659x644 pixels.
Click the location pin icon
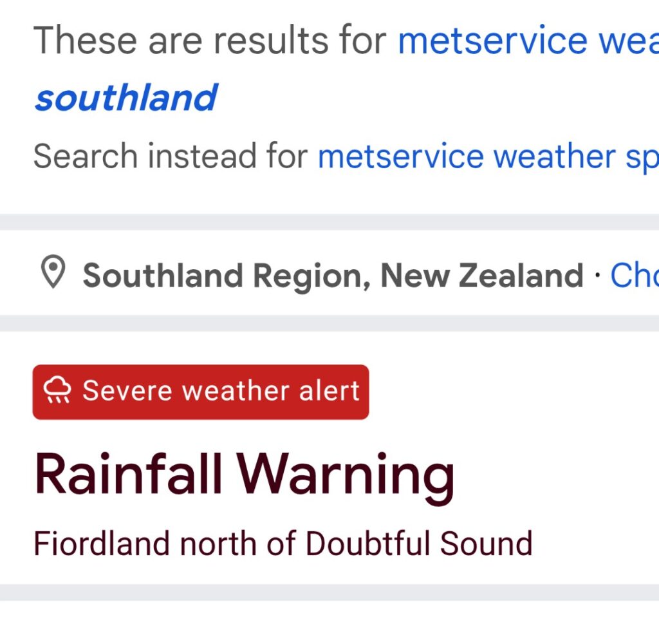coord(53,273)
